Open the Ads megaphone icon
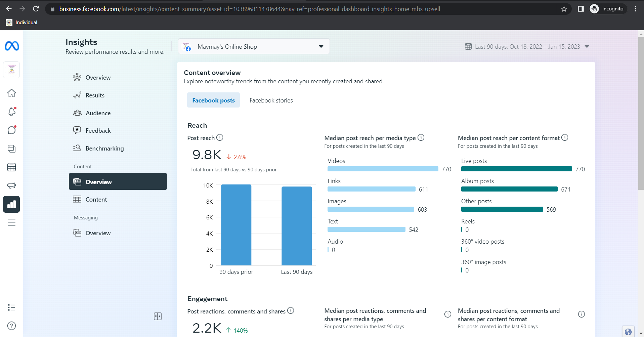Image resolution: width=644 pixels, height=337 pixels. click(12, 185)
